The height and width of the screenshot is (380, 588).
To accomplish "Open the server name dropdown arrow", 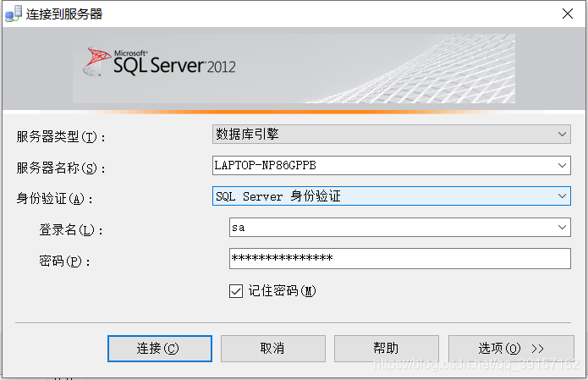I will 562,165.
